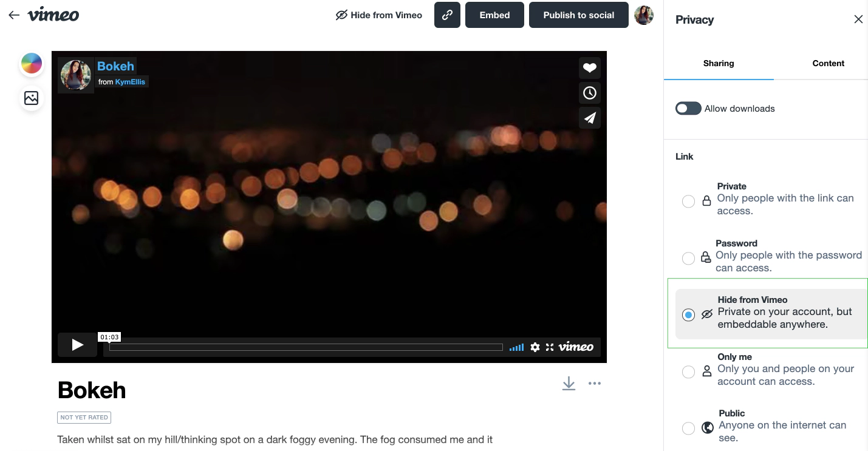Open the thumbnail image picker icon
The image size is (868, 451).
(32, 98)
